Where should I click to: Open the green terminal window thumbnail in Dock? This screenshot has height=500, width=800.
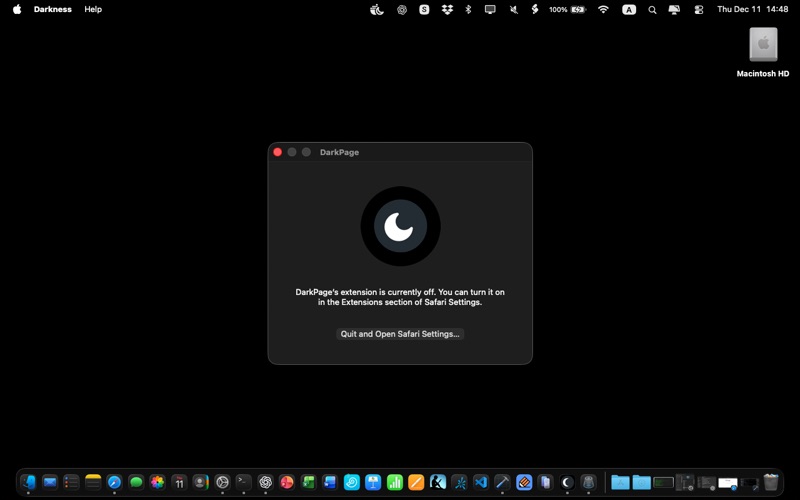pos(663,482)
